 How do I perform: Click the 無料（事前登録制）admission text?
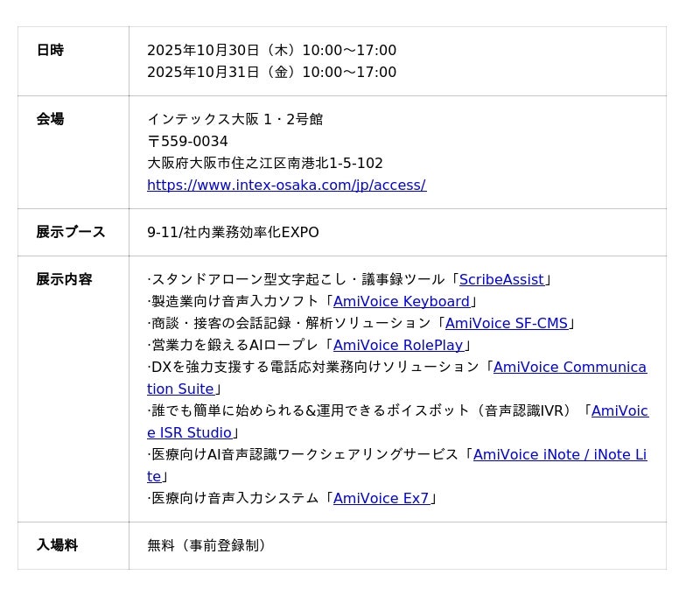(x=206, y=546)
